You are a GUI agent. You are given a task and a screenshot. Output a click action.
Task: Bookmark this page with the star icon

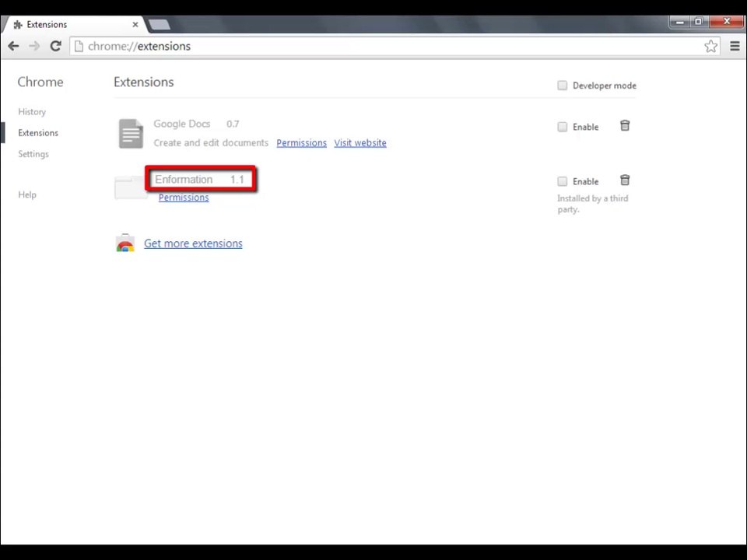(710, 46)
